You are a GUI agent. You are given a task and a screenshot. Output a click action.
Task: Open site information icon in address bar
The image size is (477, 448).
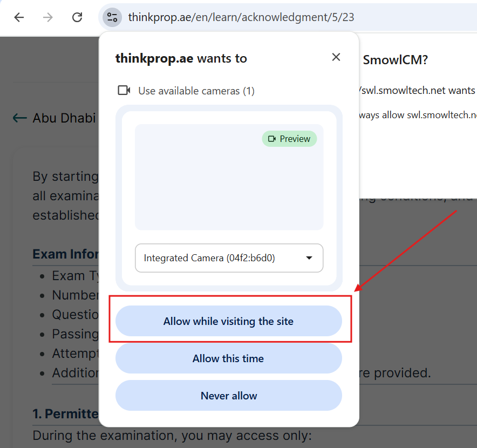[112, 17]
